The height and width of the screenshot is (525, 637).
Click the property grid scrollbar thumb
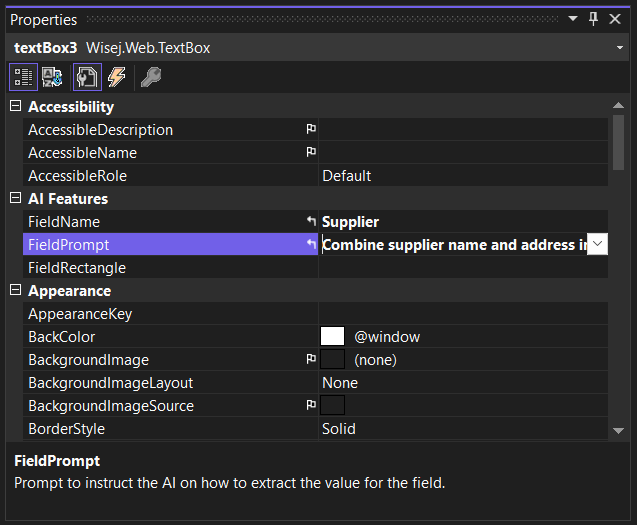pos(618,142)
